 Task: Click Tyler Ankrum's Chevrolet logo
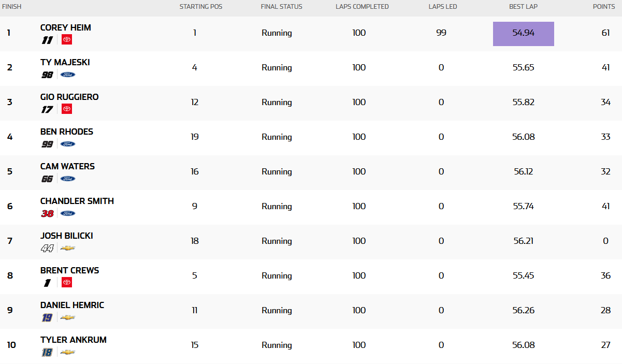tap(68, 352)
